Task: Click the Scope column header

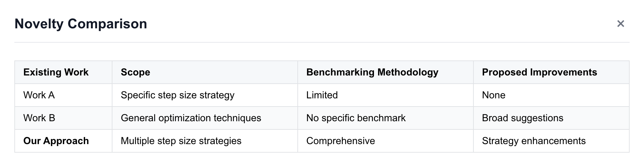Action: tap(135, 72)
